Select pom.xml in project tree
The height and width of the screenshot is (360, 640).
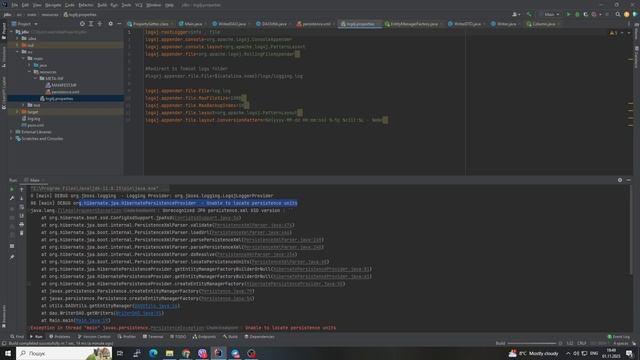[32, 125]
